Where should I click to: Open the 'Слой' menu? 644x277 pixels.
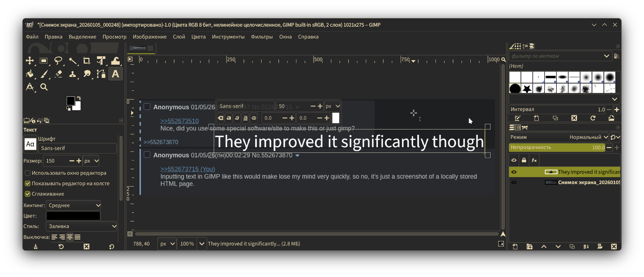pyautogui.click(x=179, y=37)
